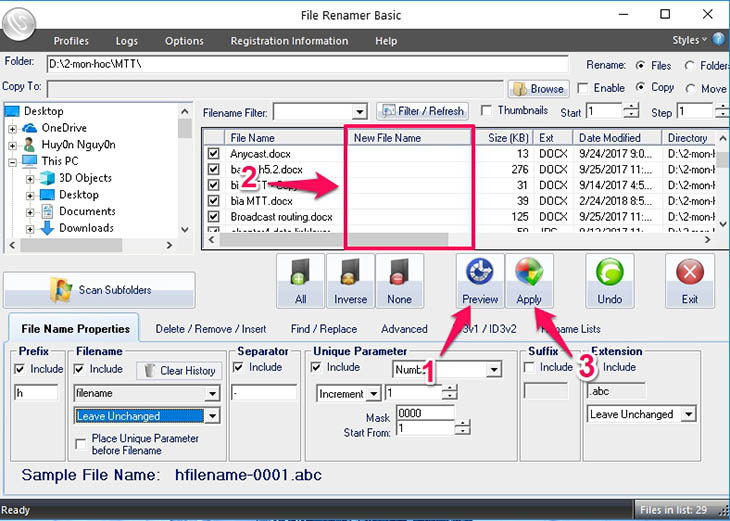Screen dimensions: 730x521
Task: Uncheck the bia MTT.docx checkbox
Action: pyautogui.click(x=214, y=201)
